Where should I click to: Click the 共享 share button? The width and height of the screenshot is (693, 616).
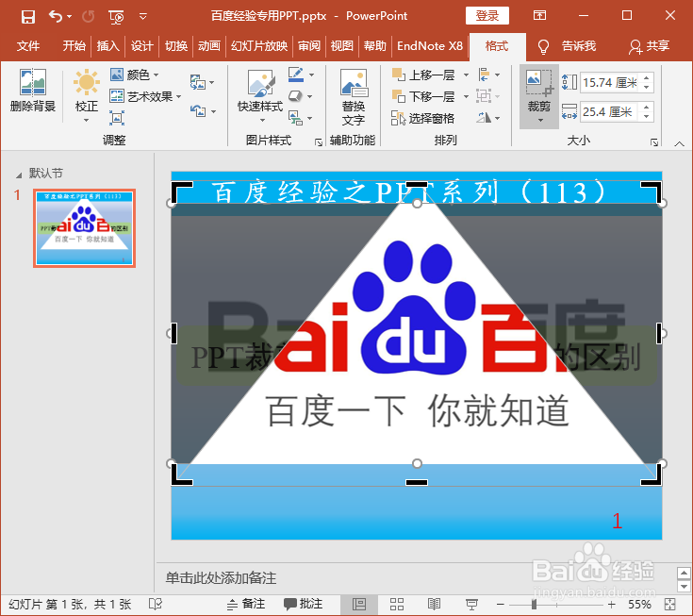tap(650, 46)
